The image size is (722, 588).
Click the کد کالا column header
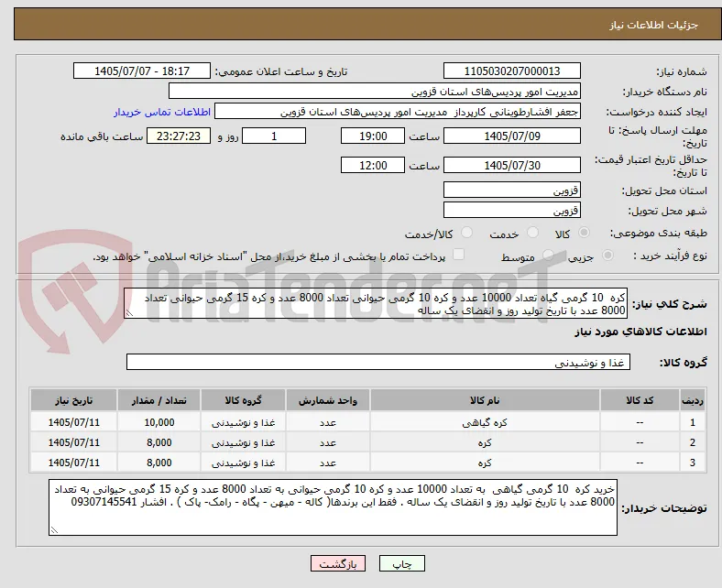[x=640, y=400]
